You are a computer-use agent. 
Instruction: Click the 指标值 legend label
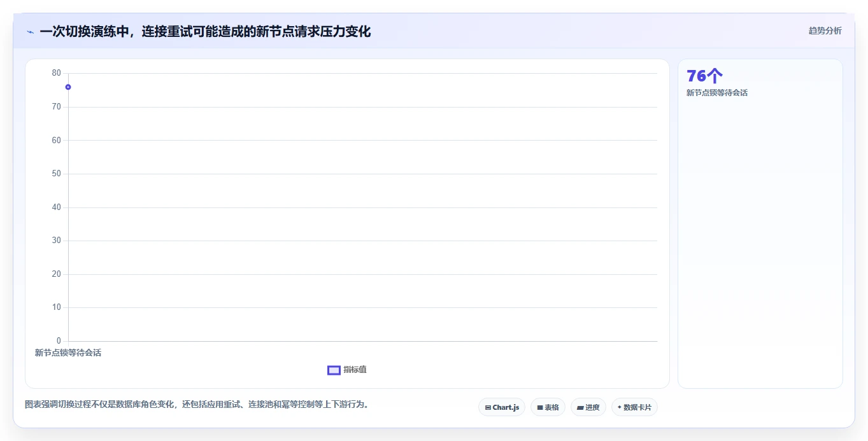click(x=355, y=370)
